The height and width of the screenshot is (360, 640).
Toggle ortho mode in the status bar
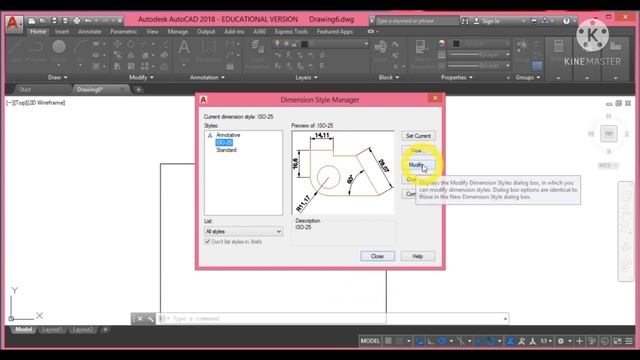pos(431,341)
